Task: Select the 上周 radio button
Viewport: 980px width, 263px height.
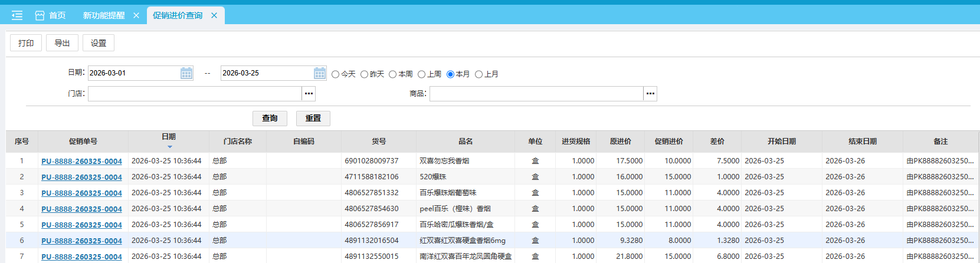Action: [x=422, y=74]
